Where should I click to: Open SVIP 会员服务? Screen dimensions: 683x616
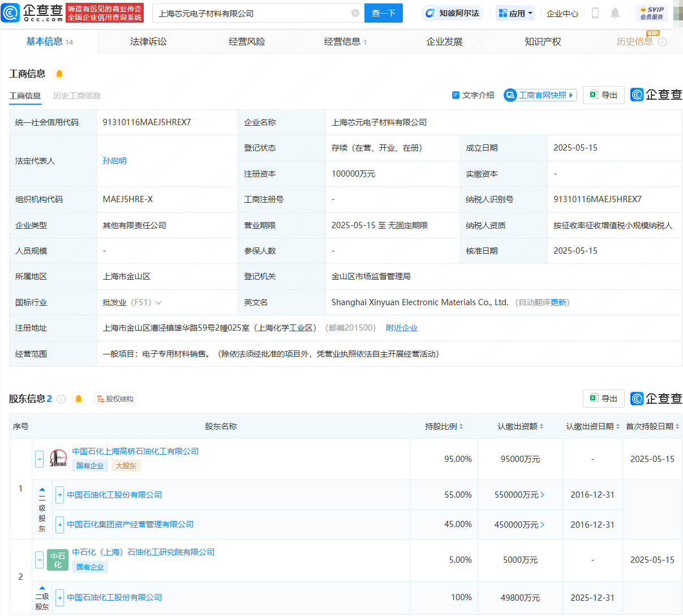[x=652, y=13]
